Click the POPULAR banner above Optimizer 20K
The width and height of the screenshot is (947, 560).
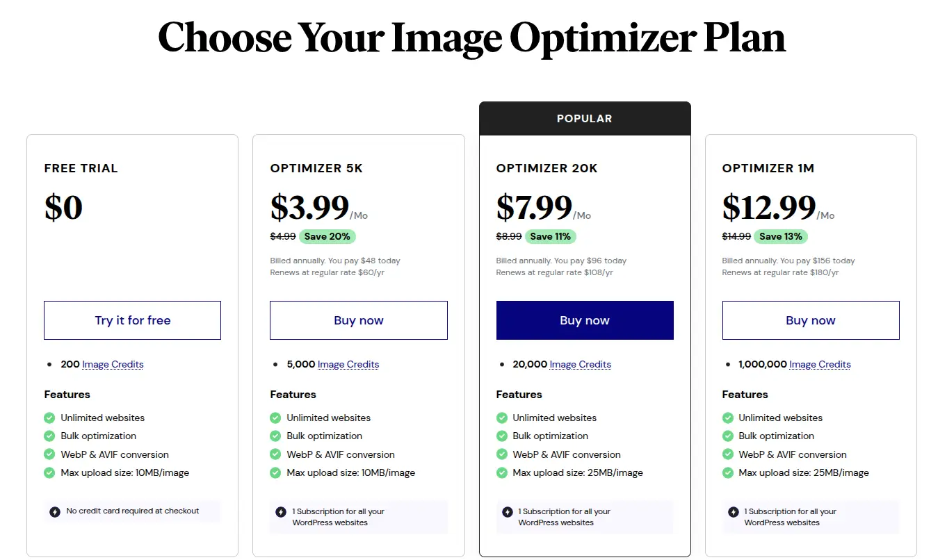pyautogui.click(x=584, y=118)
